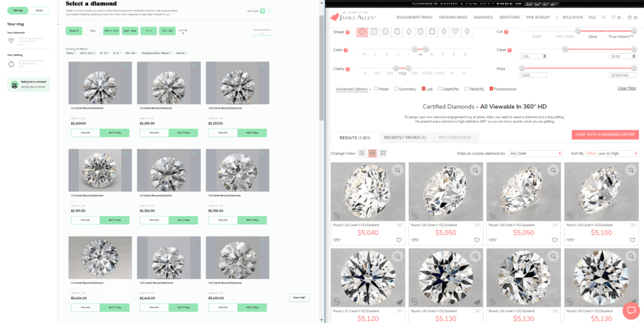Open the Wedding Rings menu
Screen dimensions: 644x323
pyautogui.click(x=453, y=18)
